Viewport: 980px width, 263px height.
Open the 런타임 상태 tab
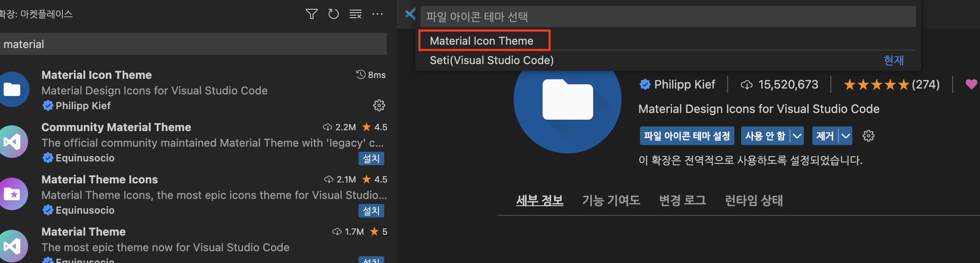tap(754, 200)
